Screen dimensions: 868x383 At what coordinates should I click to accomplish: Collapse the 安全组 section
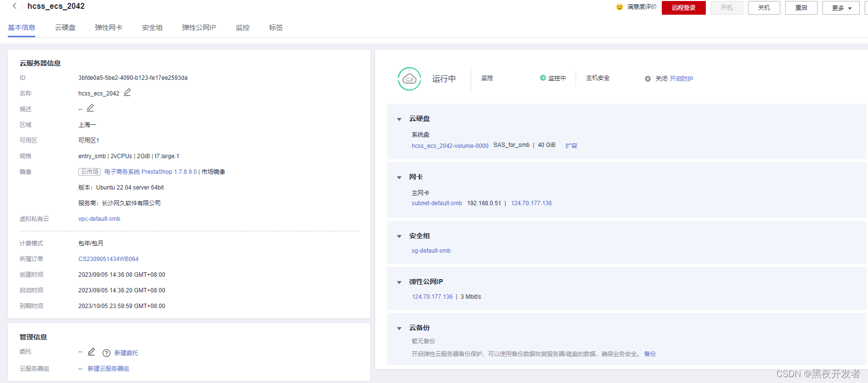[x=399, y=236]
